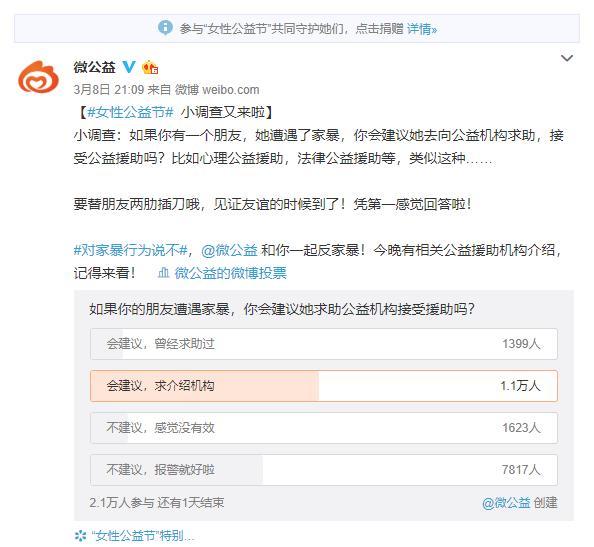Click the membership crown badge icon
The image size is (594, 547).
150,67
